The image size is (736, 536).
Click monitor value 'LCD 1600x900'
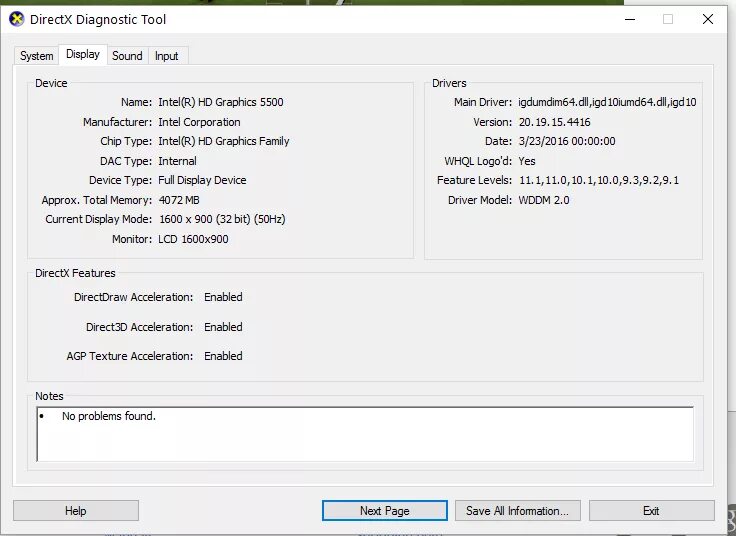click(x=193, y=239)
